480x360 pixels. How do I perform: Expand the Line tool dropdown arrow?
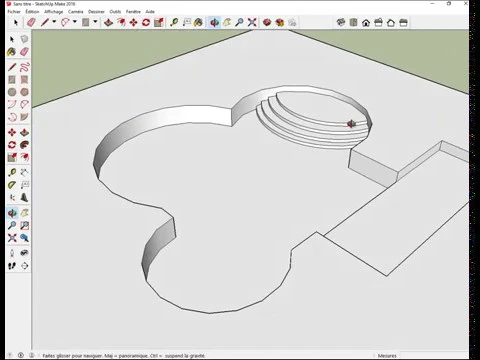click(54, 22)
